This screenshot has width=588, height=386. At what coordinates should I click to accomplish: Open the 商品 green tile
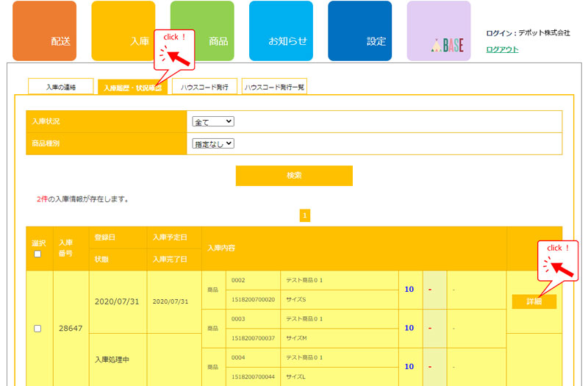202,31
